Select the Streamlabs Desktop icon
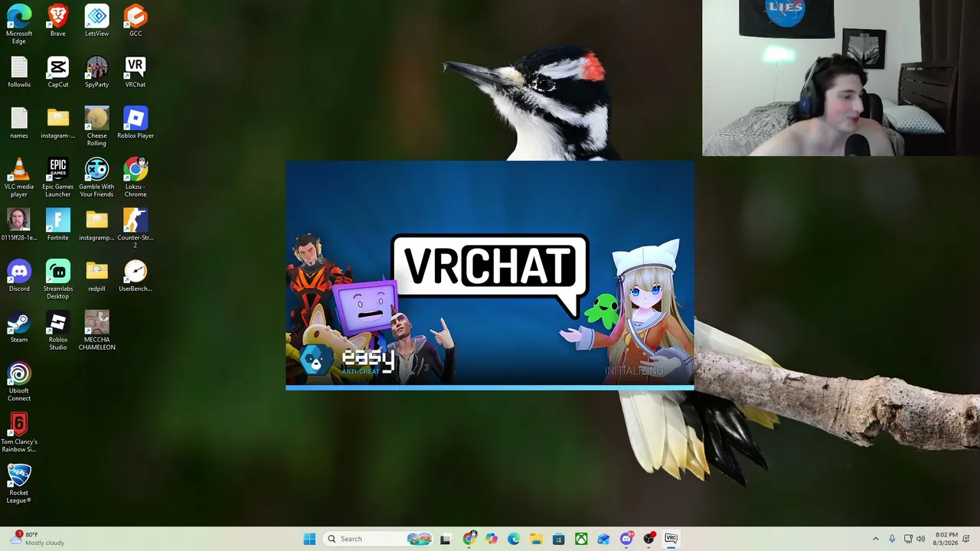980x551 pixels. coord(58,279)
